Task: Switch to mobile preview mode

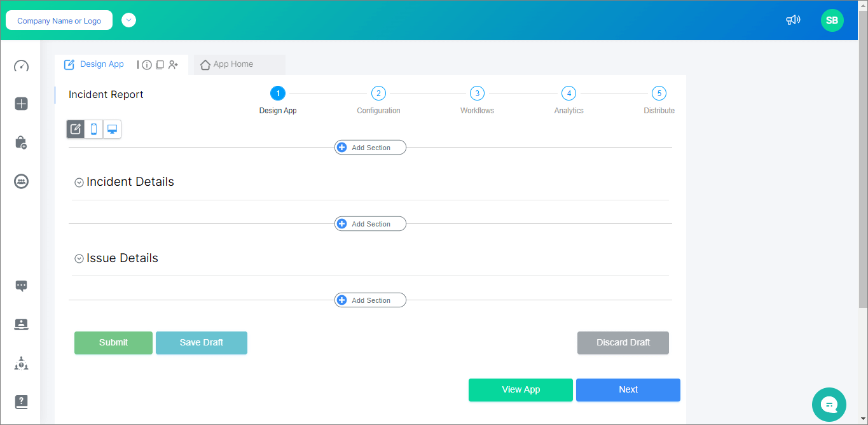Action: (x=93, y=129)
